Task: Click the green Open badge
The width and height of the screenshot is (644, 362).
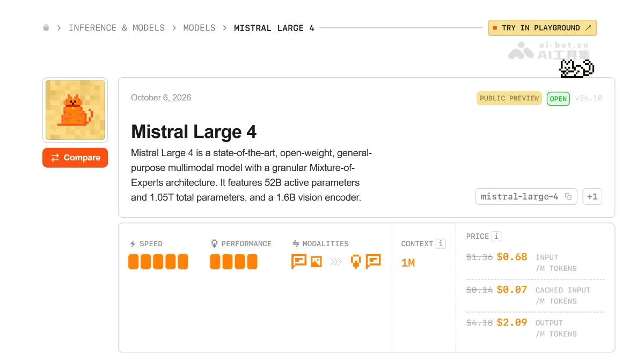Action: pos(558,99)
